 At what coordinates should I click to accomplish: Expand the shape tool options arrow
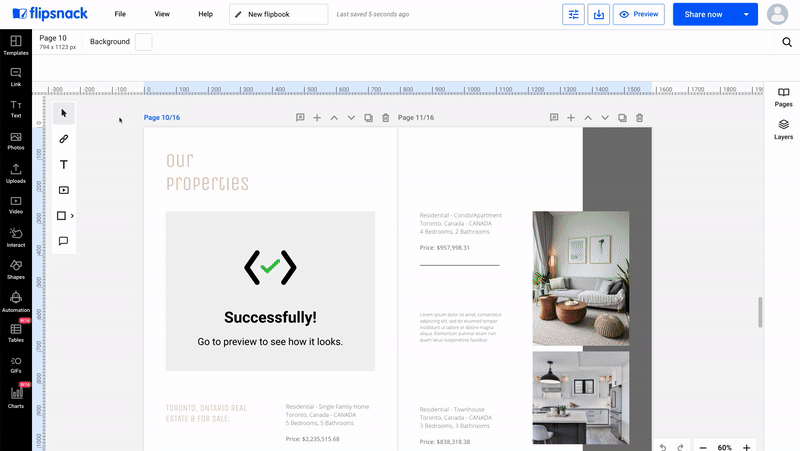72,216
